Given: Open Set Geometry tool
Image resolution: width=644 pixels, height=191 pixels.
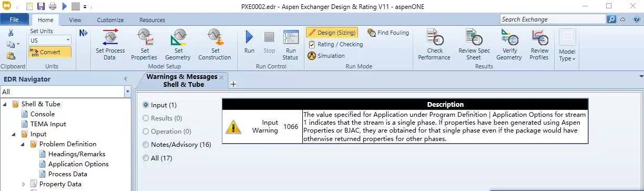Looking at the screenshot, I should [178, 45].
